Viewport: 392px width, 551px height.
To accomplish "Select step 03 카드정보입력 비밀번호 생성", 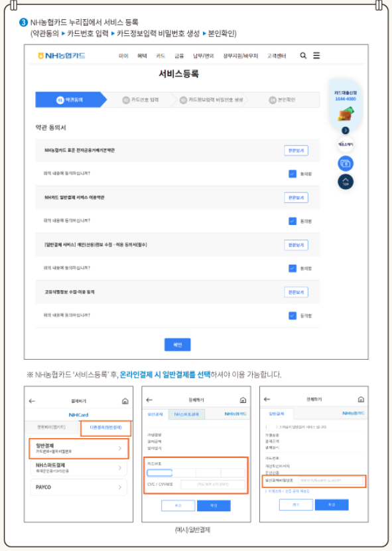I will tap(212, 100).
